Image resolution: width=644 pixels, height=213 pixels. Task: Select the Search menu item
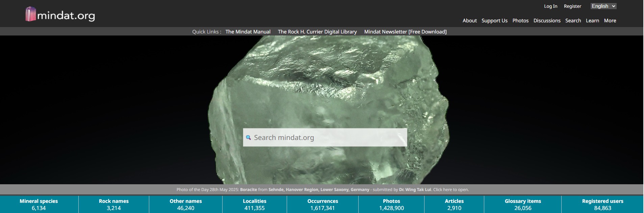click(573, 21)
